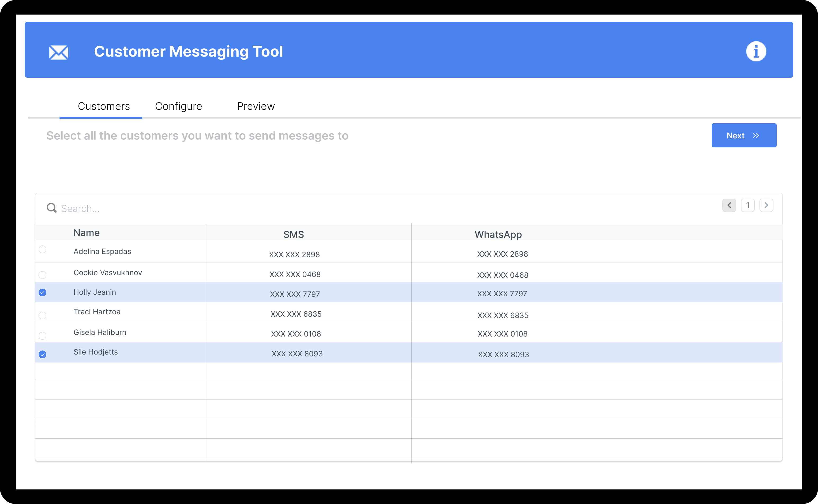
Task: Click the search magnifier icon
Action: coord(52,208)
